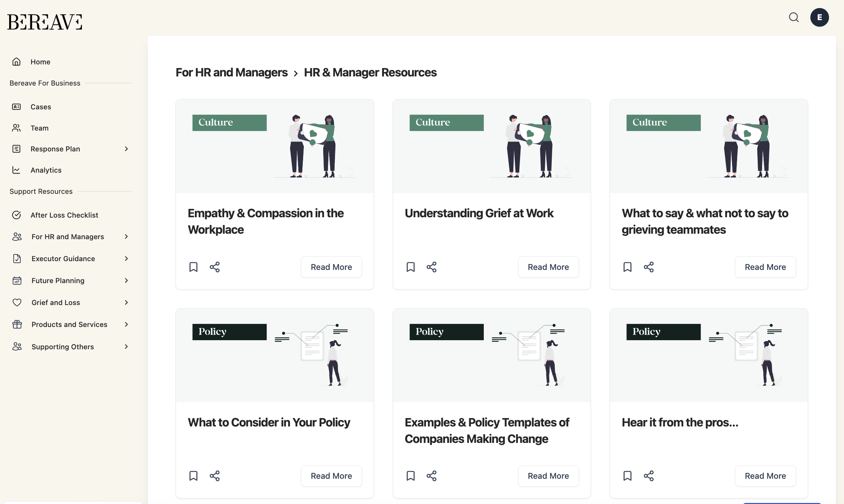Expand the Grief and Loss section
This screenshot has height=504, width=844.
[126, 302]
